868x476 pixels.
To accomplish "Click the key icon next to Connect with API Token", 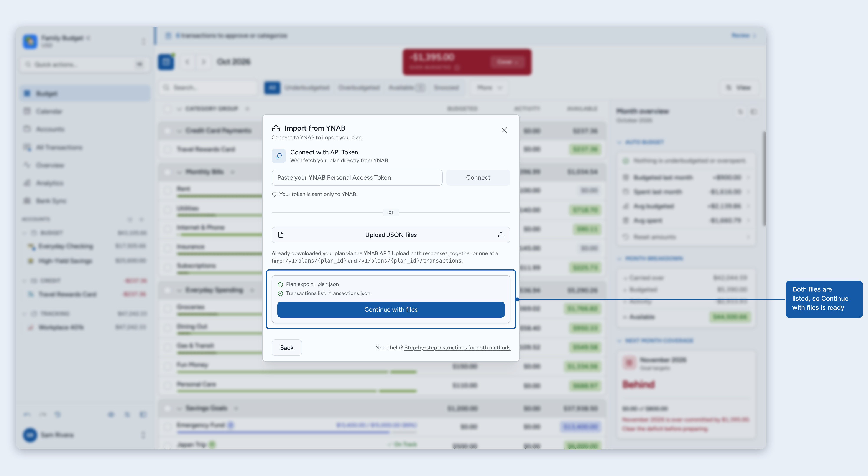I will (x=279, y=156).
